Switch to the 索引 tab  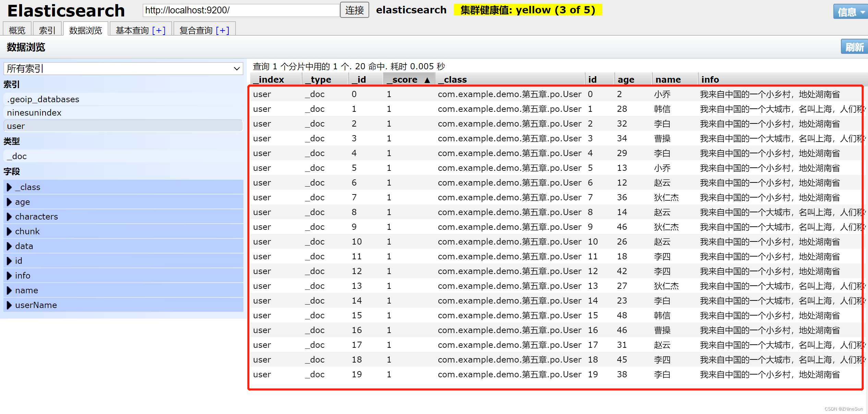(x=47, y=31)
